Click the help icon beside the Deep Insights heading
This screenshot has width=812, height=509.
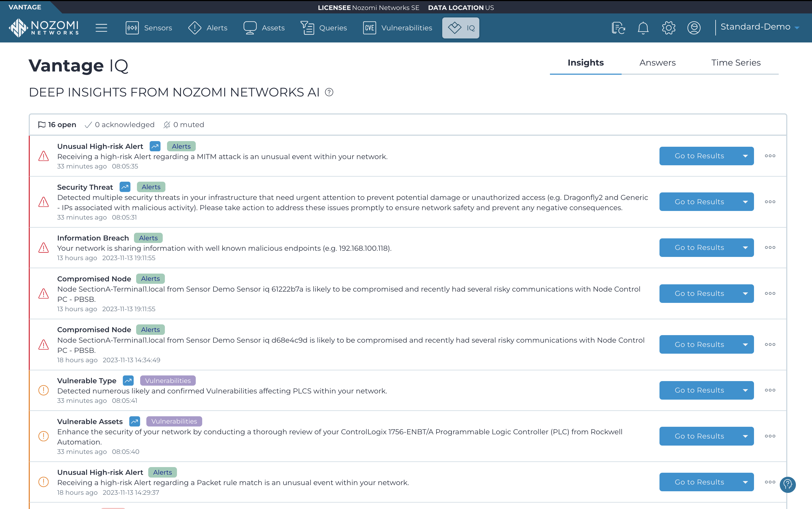pyautogui.click(x=329, y=92)
